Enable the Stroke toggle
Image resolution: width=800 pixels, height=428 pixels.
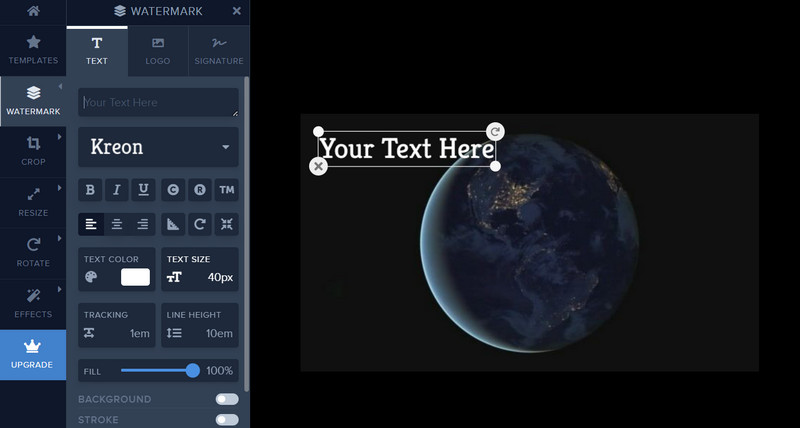click(227, 420)
